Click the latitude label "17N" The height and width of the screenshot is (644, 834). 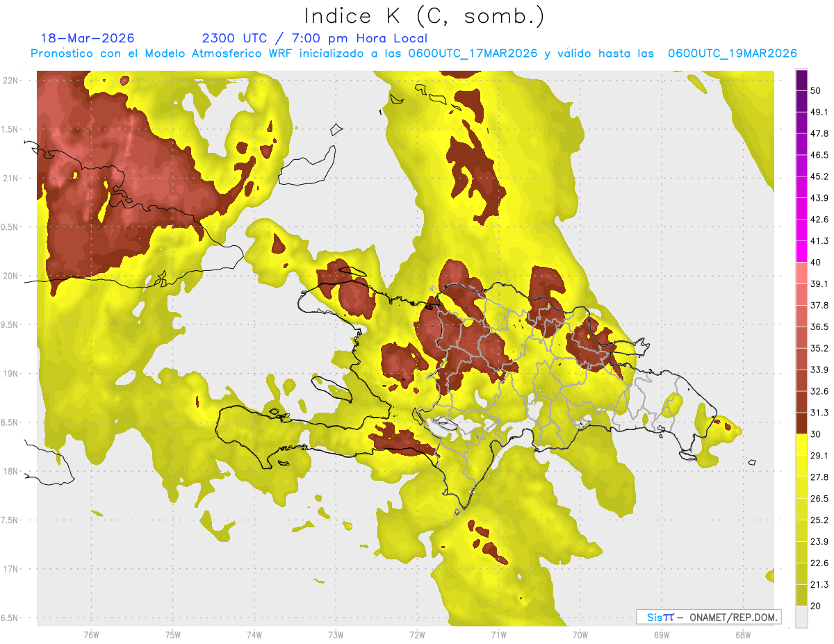pos(10,569)
